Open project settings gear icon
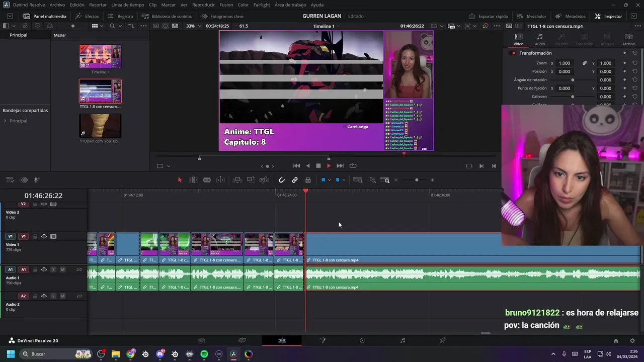Screen dimensions: 644x362 click(x=632, y=340)
